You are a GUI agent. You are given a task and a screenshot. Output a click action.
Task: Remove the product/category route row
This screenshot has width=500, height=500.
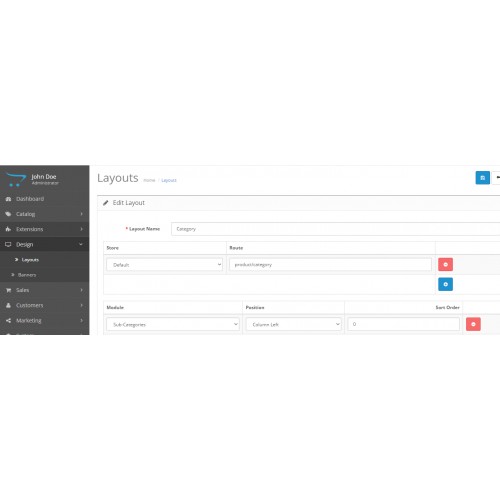(x=445, y=264)
